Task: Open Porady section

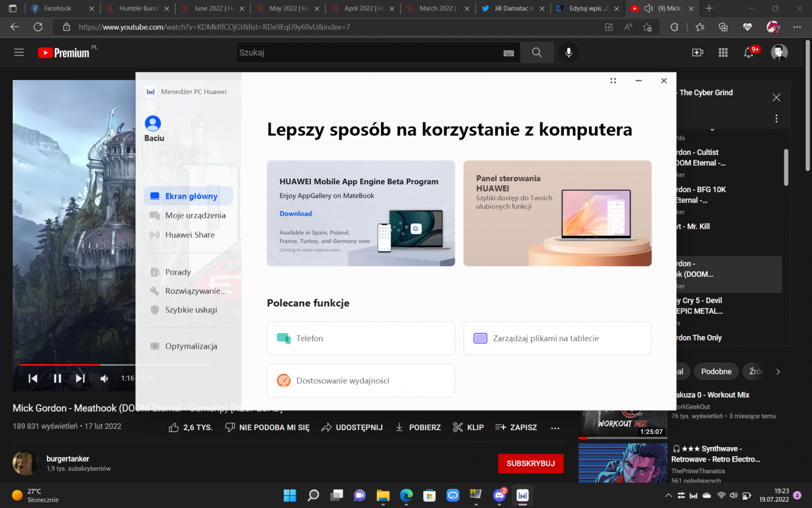Action: click(188, 272)
